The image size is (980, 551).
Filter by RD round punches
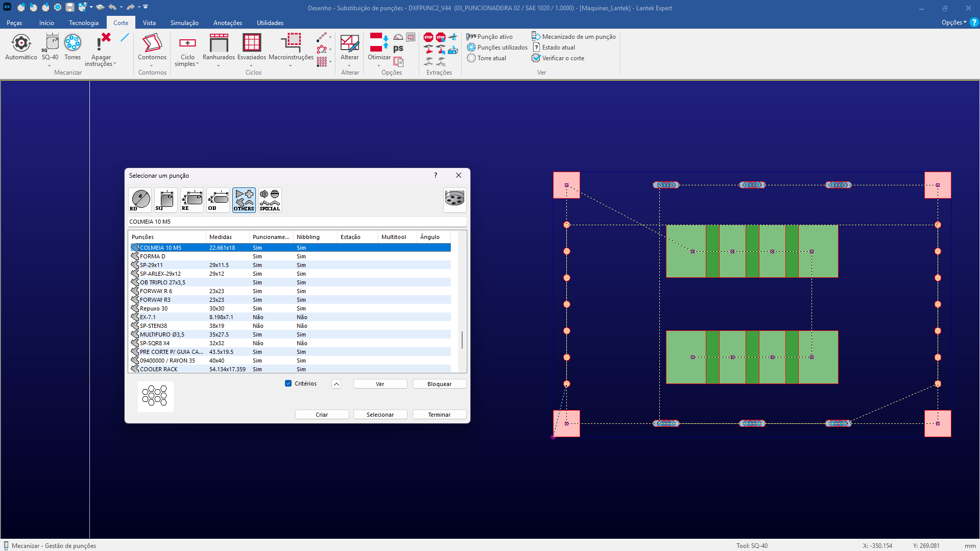(x=140, y=200)
